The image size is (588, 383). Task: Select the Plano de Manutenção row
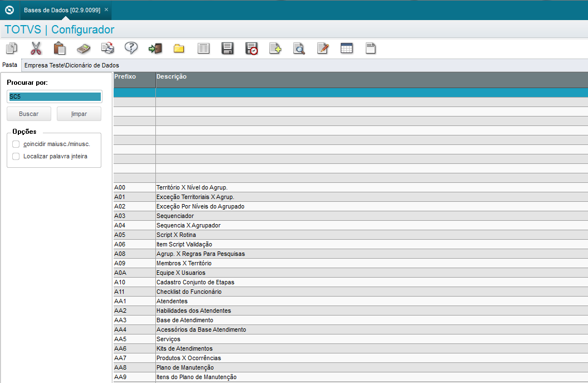[x=351, y=367]
